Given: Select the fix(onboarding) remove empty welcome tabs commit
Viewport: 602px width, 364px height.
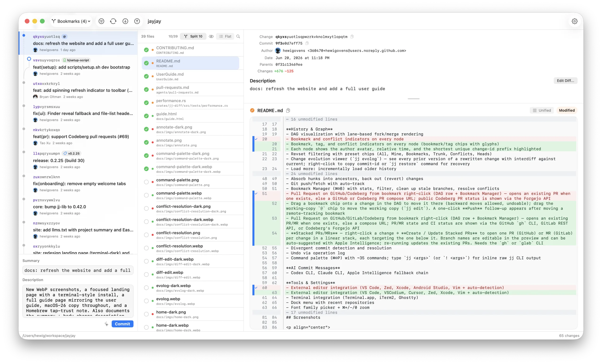Looking at the screenshot, I should (x=78, y=183).
